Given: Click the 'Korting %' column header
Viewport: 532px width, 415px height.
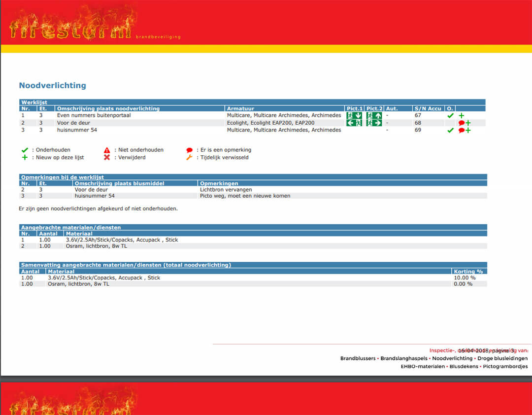Looking at the screenshot, I should click(468, 272).
